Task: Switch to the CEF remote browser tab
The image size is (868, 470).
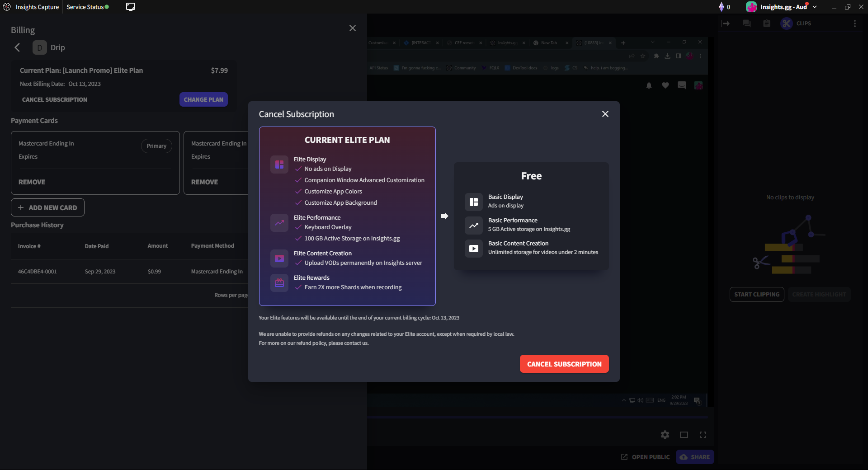Action: click(x=464, y=43)
